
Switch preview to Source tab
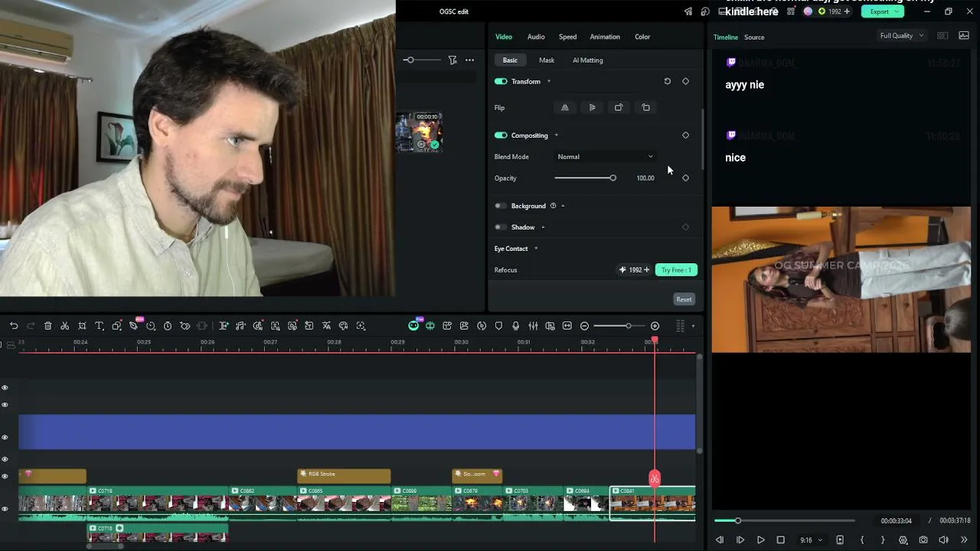point(754,37)
